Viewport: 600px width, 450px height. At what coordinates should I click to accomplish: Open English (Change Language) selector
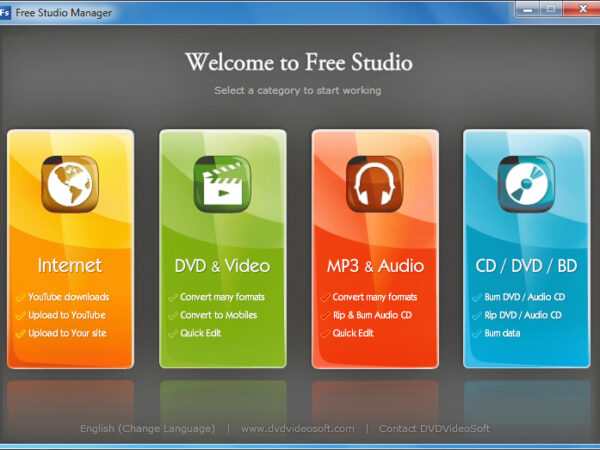pyautogui.click(x=147, y=428)
